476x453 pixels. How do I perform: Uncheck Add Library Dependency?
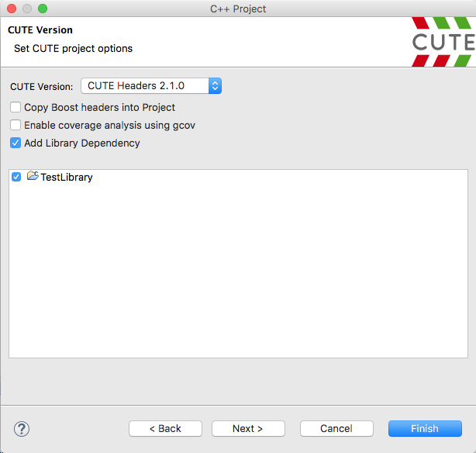pyautogui.click(x=16, y=143)
